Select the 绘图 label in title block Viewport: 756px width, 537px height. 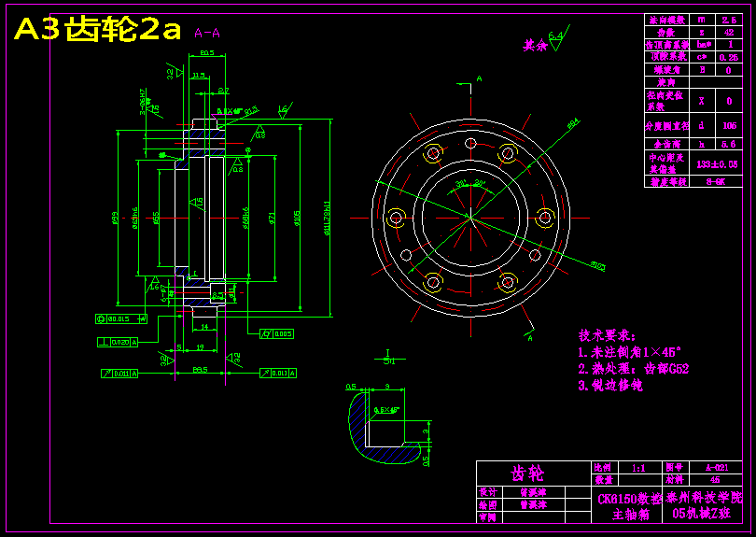point(487,504)
